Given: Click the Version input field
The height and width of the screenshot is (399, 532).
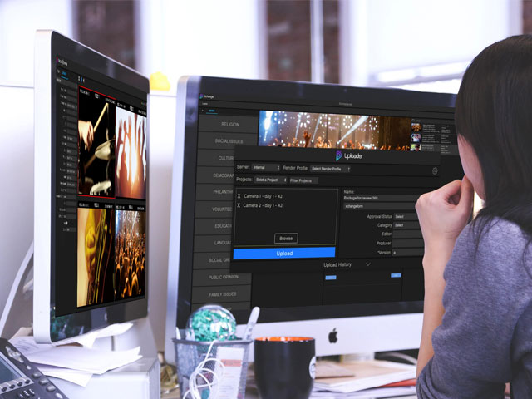Looking at the screenshot, I should click(x=408, y=253).
